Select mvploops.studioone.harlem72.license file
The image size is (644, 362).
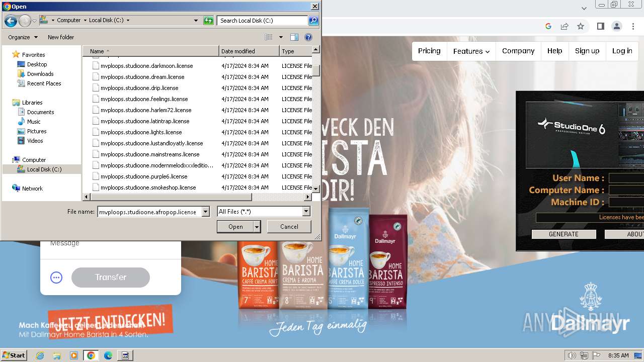click(146, 110)
